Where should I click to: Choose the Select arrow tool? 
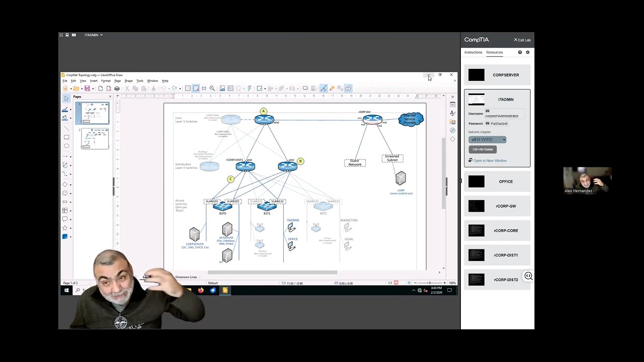coord(66,99)
